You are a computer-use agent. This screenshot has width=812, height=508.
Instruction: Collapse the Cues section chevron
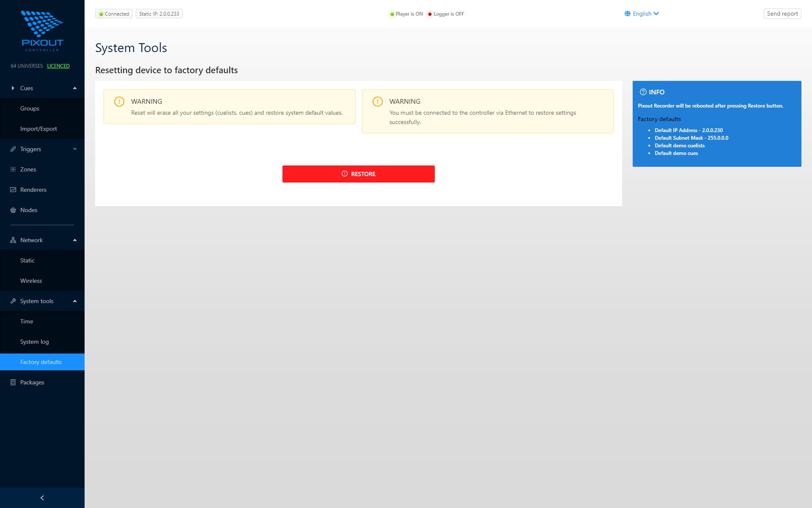point(74,88)
